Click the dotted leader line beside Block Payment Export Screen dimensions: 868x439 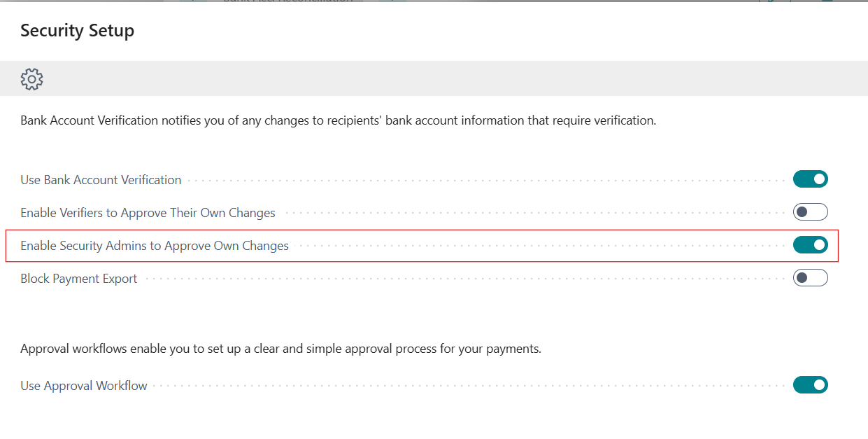462,279
